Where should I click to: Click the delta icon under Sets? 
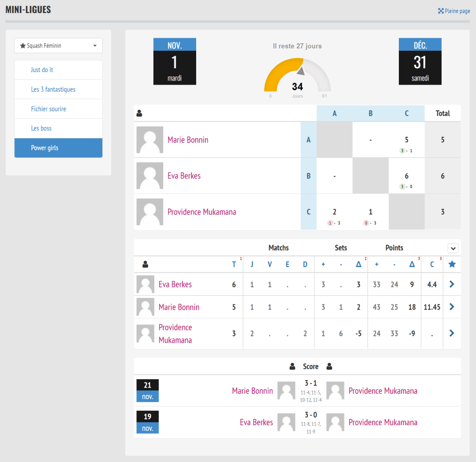[x=358, y=264]
